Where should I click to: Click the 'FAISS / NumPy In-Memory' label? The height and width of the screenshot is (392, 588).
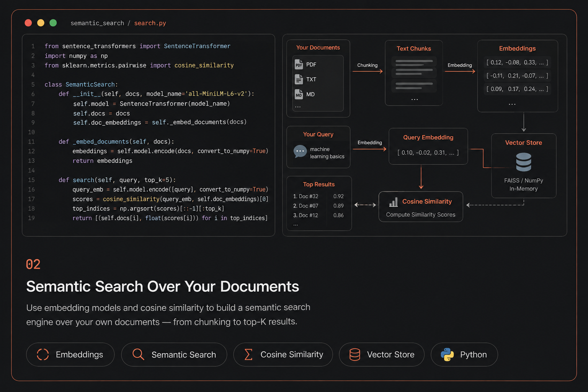coord(524,185)
